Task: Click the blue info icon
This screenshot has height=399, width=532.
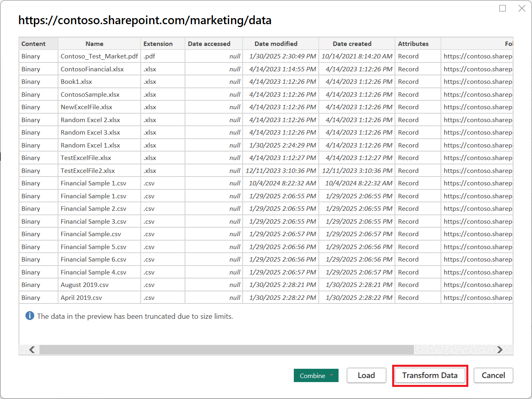Action: tap(30, 316)
